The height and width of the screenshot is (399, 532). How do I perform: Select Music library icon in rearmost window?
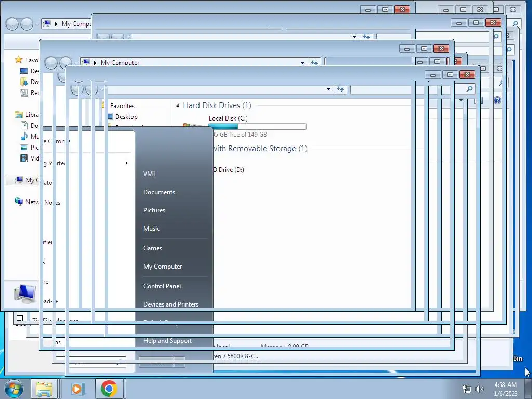(x=24, y=137)
